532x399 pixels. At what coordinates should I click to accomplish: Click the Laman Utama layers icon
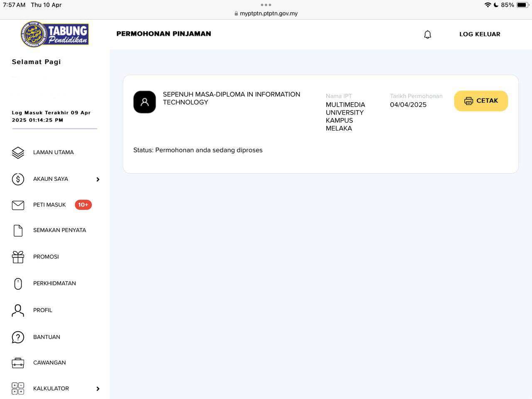(18, 153)
